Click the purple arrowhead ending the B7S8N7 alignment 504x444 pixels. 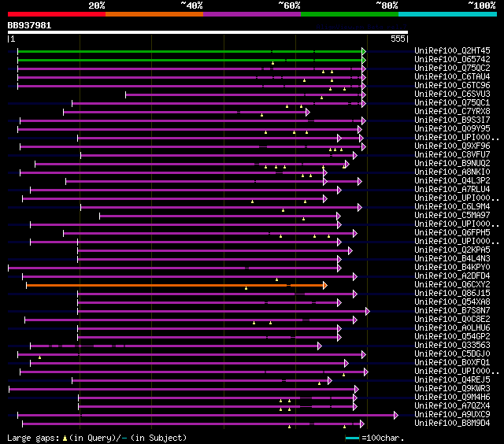(368, 311)
